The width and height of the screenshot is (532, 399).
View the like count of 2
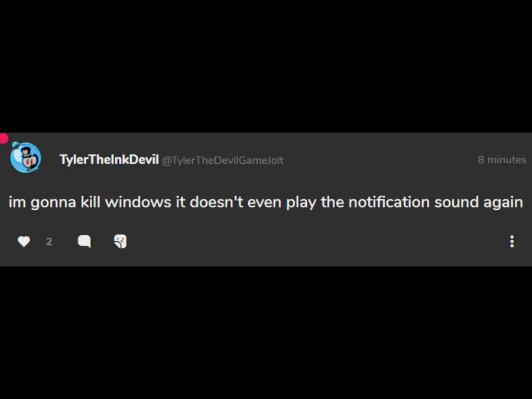click(49, 242)
